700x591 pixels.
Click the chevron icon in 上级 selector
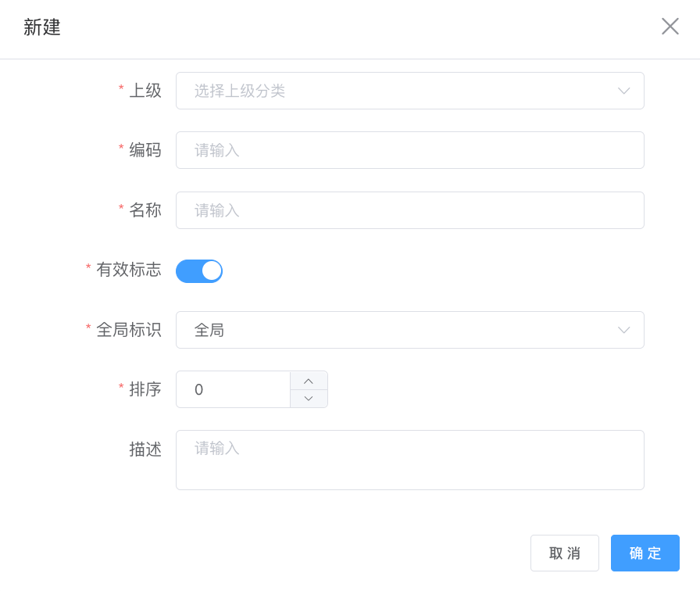coord(623,91)
